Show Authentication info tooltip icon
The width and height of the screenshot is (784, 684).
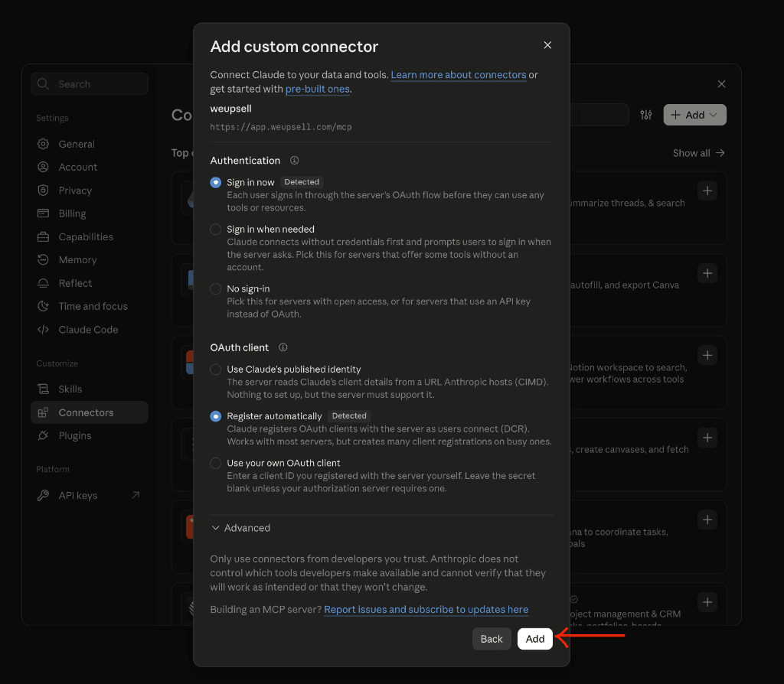coord(295,161)
